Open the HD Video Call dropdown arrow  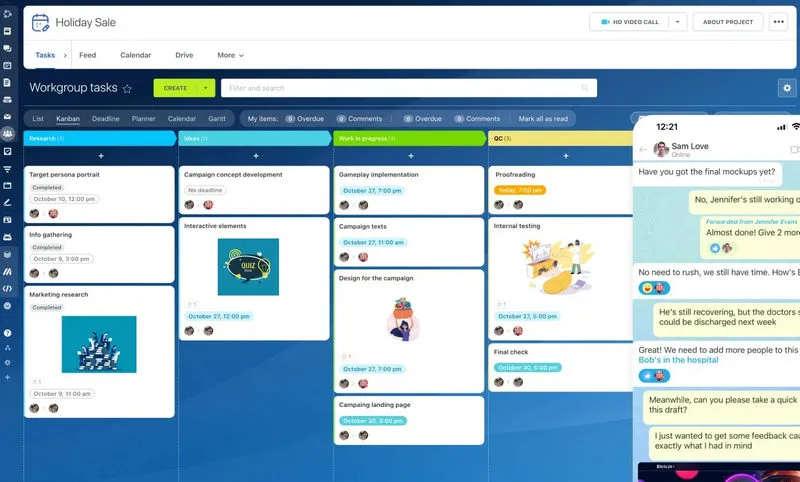[x=678, y=22]
